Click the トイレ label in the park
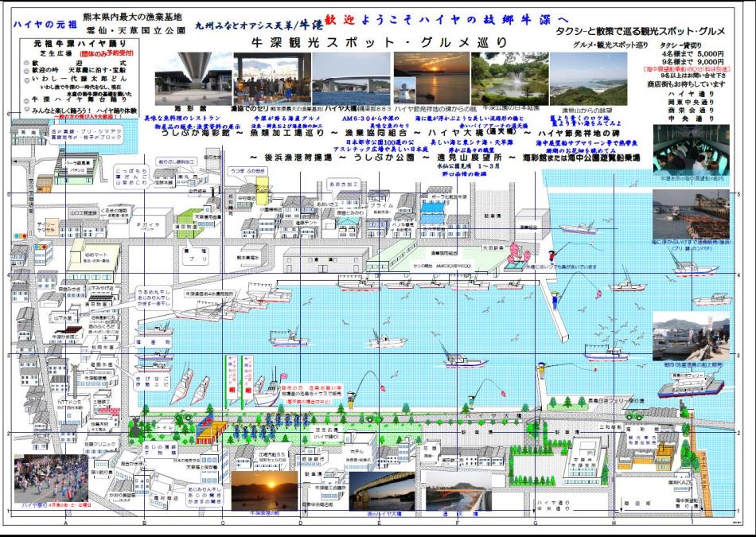Viewport: 756px width, 537px height. tap(165, 426)
